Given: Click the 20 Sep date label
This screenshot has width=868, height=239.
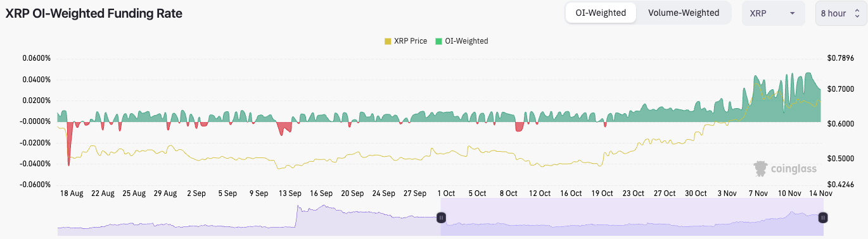Looking at the screenshot, I should pyautogui.click(x=352, y=193).
